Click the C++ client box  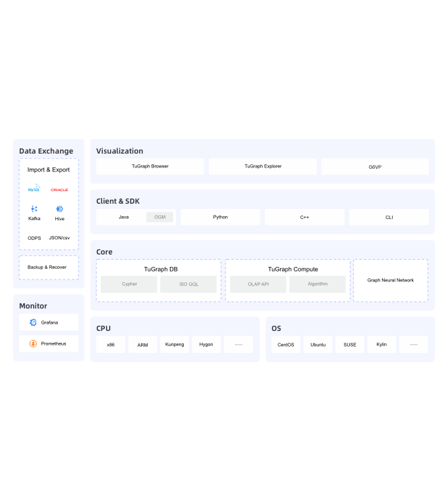pyautogui.click(x=304, y=217)
